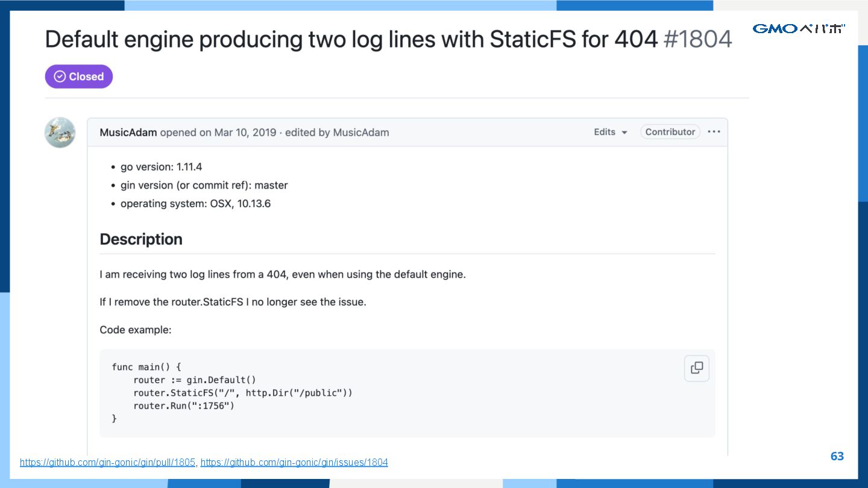Copy the code example to clipboard
The height and width of the screenshot is (488, 868).
pyautogui.click(x=696, y=368)
